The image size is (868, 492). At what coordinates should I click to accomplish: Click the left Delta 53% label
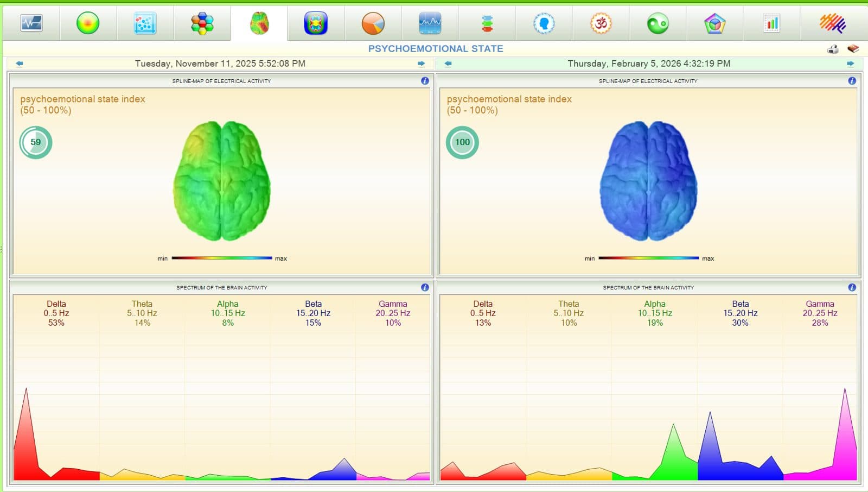56,313
